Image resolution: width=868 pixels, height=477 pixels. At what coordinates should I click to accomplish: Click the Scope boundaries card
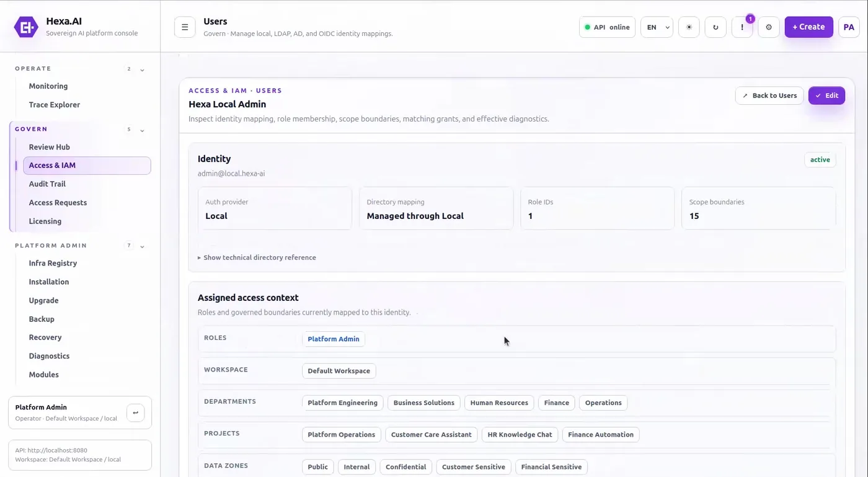pos(758,208)
